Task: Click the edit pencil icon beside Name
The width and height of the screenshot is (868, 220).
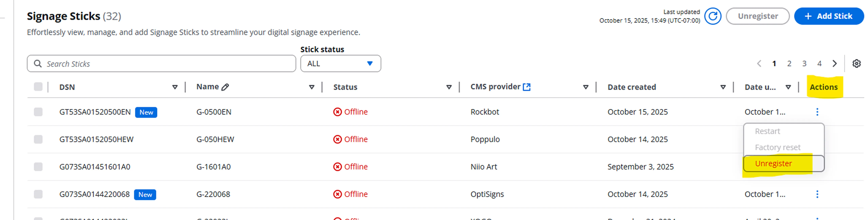Action: [x=225, y=87]
